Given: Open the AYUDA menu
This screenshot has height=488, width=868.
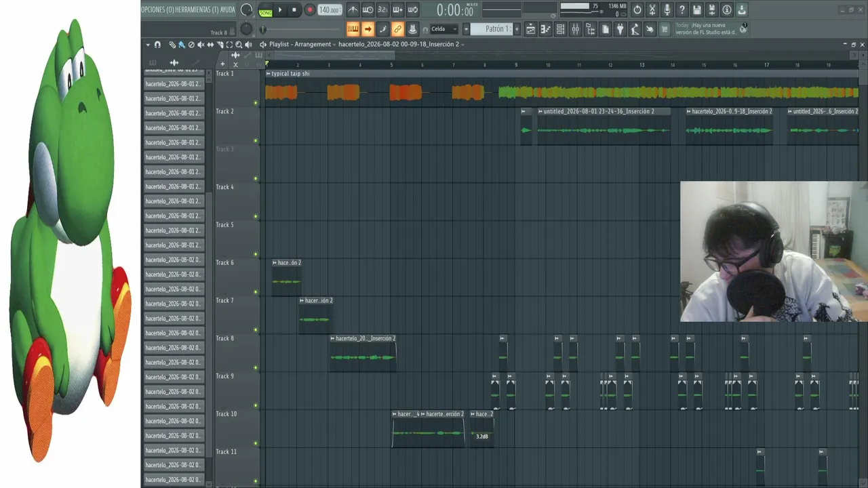Looking at the screenshot, I should (228, 9).
